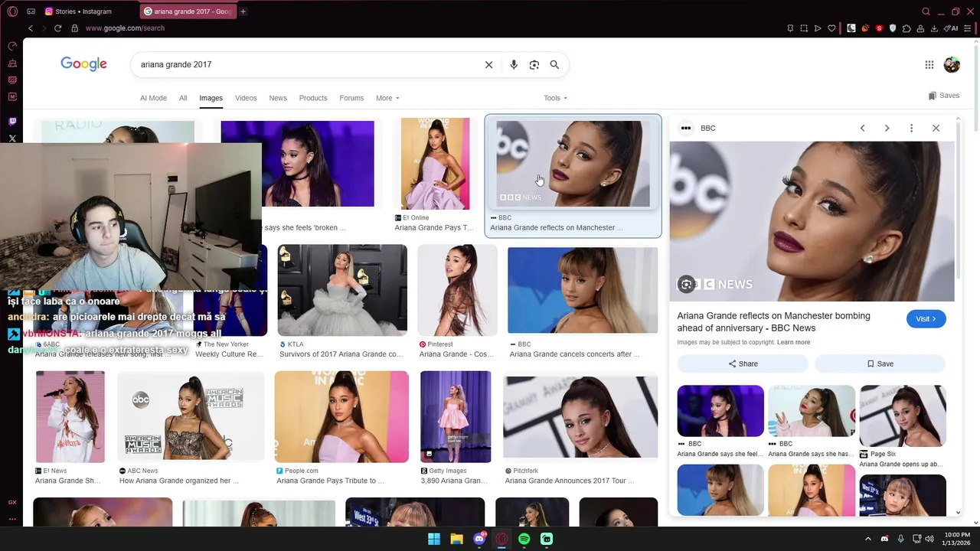
Task: Close the image preview panel
Action: pyautogui.click(x=936, y=128)
